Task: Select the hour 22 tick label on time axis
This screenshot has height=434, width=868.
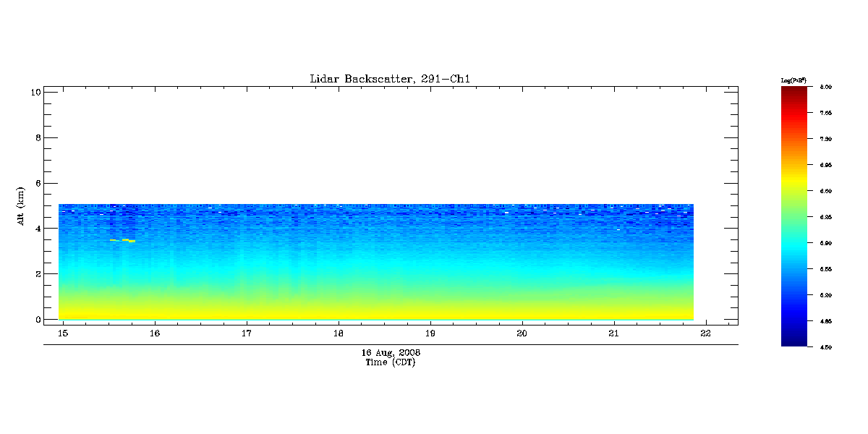Action: (705, 333)
